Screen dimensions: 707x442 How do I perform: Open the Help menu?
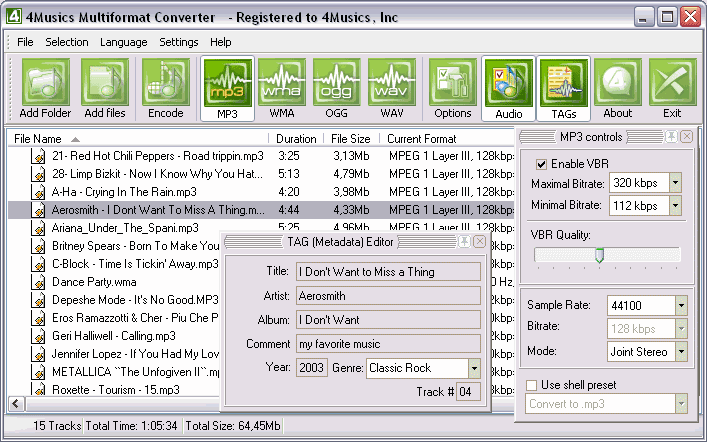[220, 42]
